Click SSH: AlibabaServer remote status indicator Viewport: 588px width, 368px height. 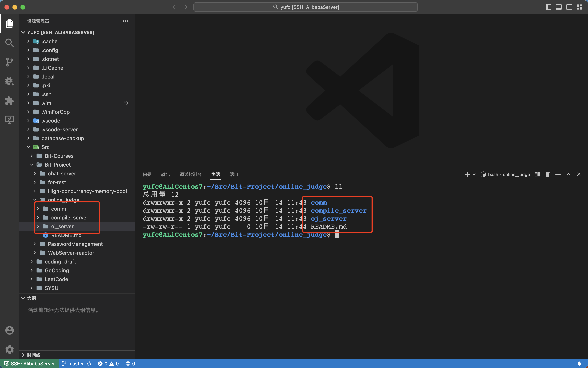point(30,364)
